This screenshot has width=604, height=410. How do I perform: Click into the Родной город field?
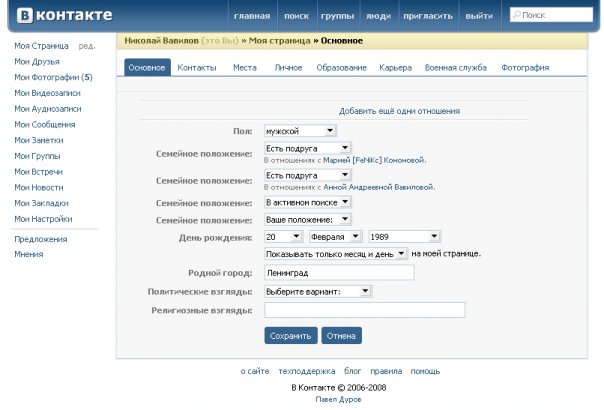pos(339,272)
